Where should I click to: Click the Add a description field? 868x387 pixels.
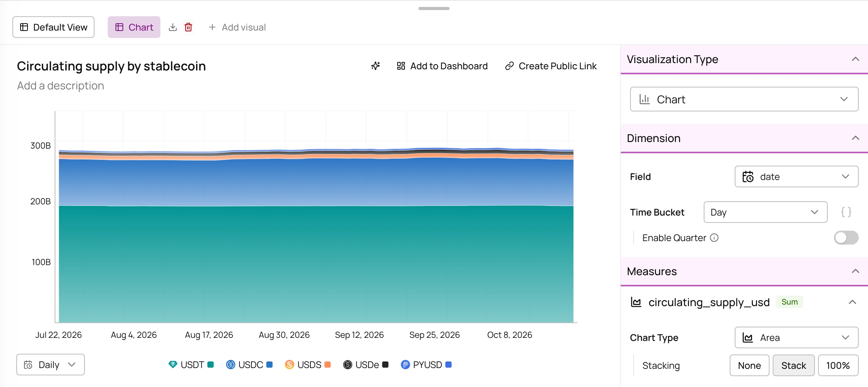pyautogui.click(x=60, y=86)
